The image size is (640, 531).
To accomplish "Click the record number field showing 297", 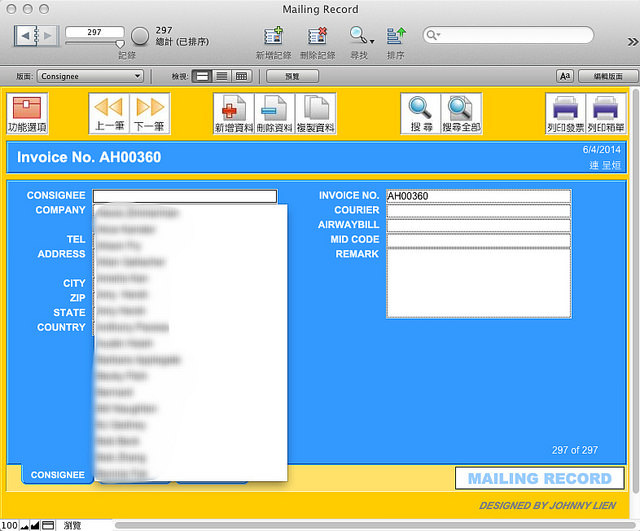I will tap(94, 32).
